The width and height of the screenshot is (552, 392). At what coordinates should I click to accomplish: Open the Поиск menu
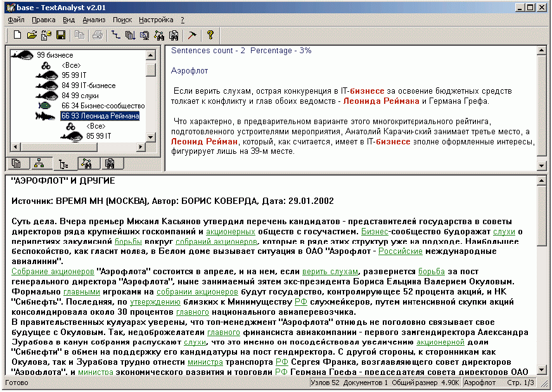[x=122, y=20]
